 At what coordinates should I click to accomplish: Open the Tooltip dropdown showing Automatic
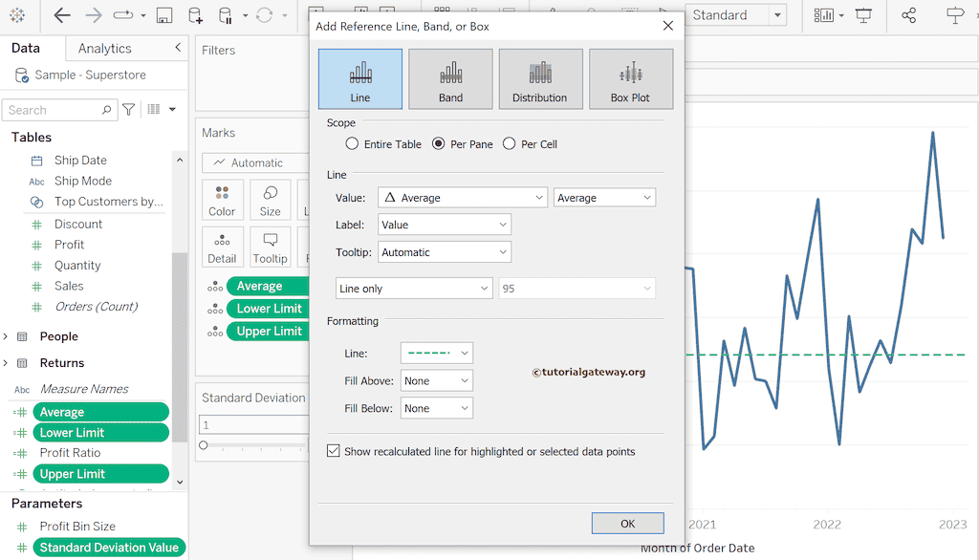(445, 252)
